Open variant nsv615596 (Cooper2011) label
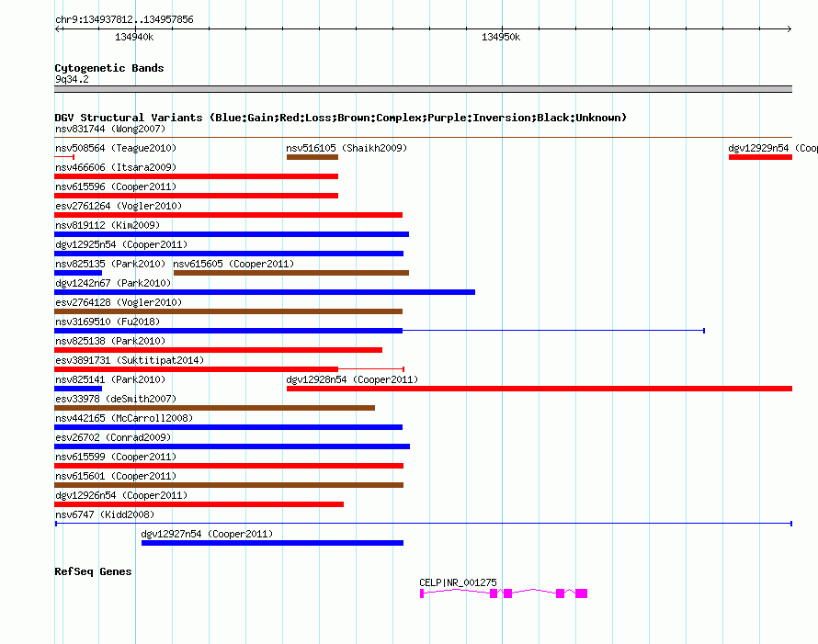Viewport: 818px width, 644px height. pyautogui.click(x=116, y=186)
